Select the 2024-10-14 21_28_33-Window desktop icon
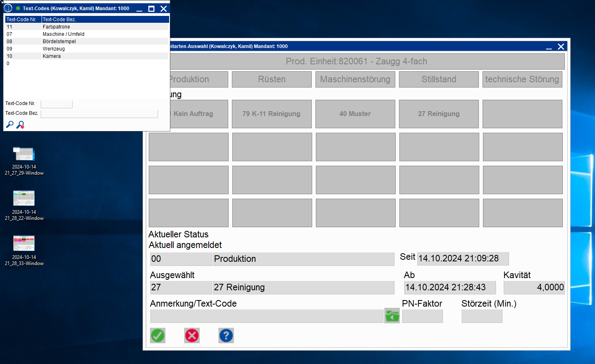The image size is (595, 364). (x=24, y=243)
